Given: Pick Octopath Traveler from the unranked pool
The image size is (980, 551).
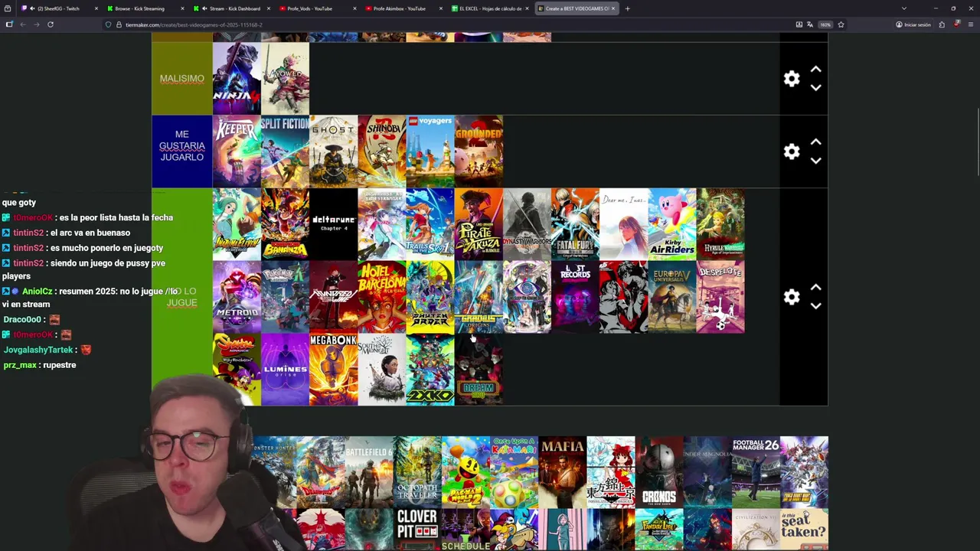Looking at the screenshot, I should point(417,472).
